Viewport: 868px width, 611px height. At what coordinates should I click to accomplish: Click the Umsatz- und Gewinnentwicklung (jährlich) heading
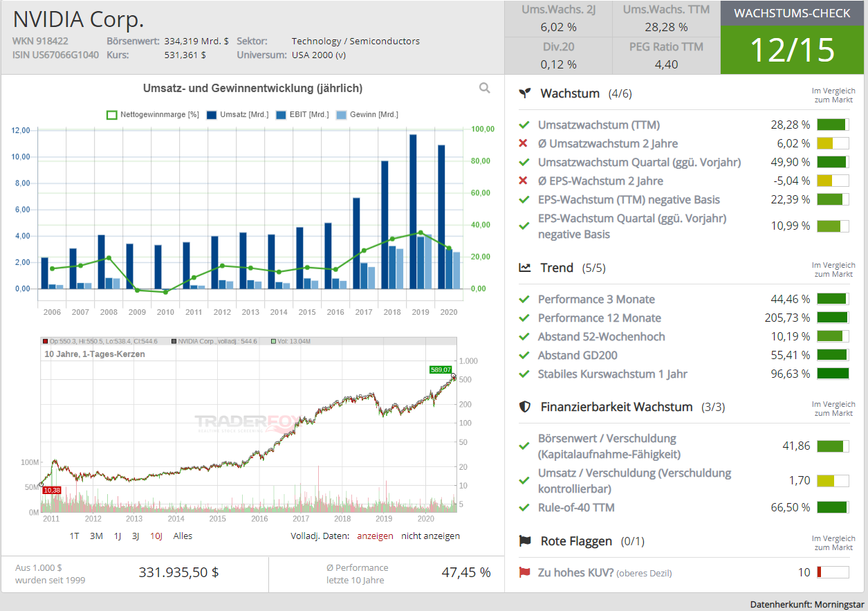pyautogui.click(x=252, y=88)
